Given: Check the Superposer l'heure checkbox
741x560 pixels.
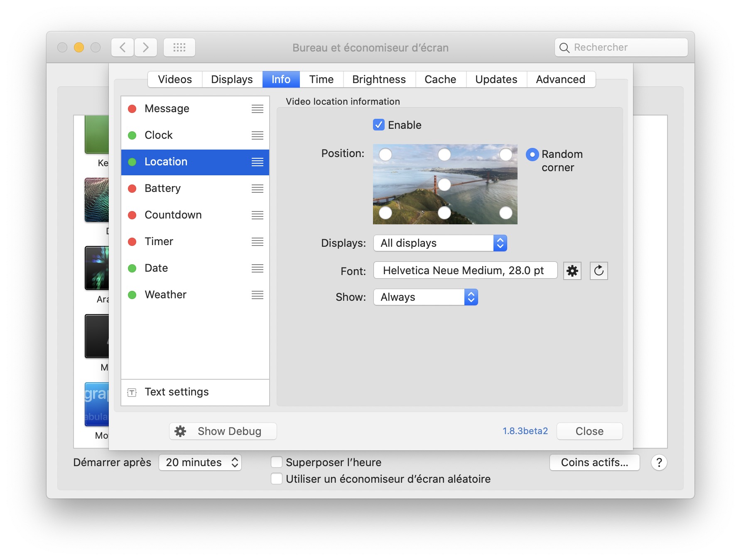Looking at the screenshot, I should [276, 462].
